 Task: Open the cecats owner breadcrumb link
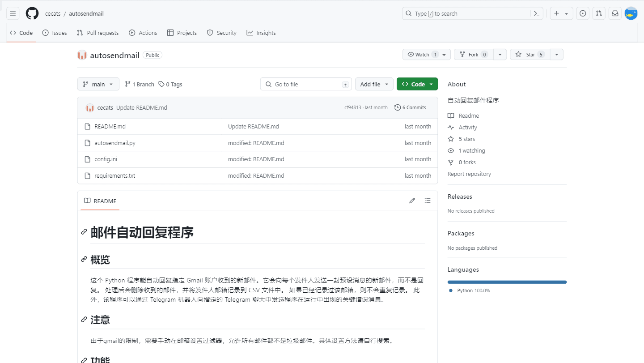[x=53, y=13]
